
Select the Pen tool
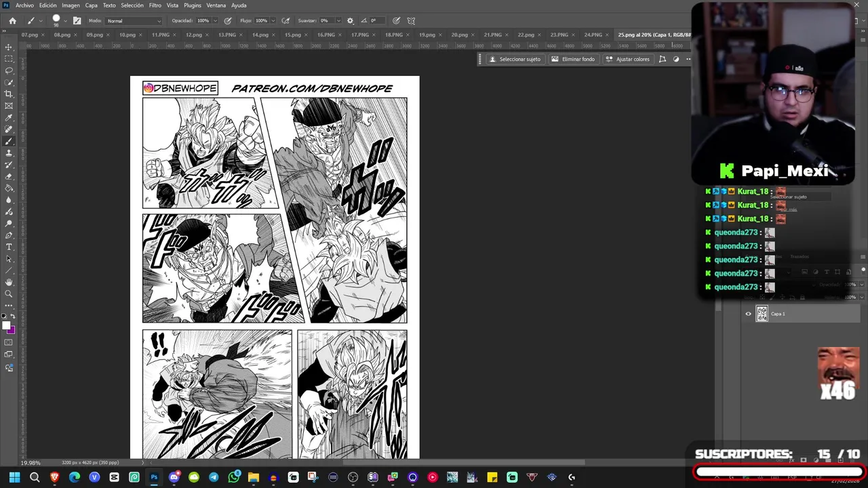pyautogui.click(x=9, y=235)
